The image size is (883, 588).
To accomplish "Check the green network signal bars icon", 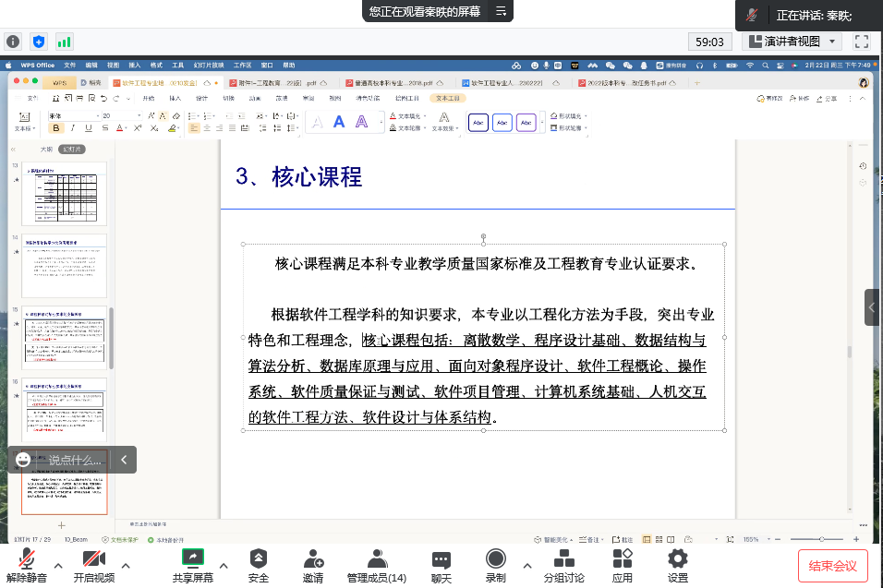I will 64,42.
